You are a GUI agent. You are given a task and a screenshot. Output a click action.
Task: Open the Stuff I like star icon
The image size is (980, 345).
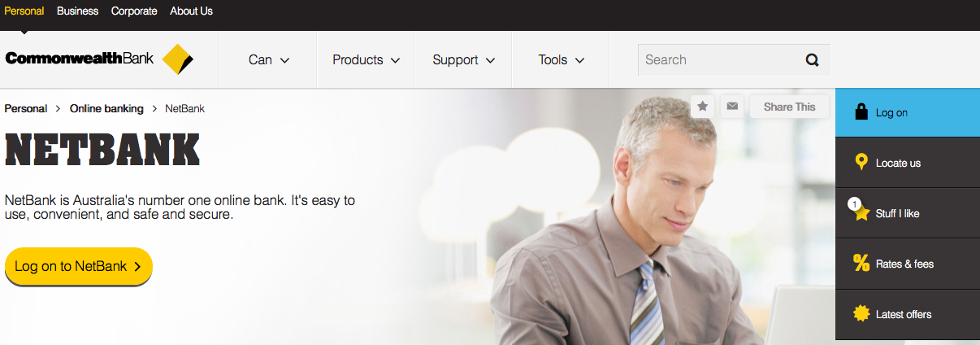(x=861, y=212)
